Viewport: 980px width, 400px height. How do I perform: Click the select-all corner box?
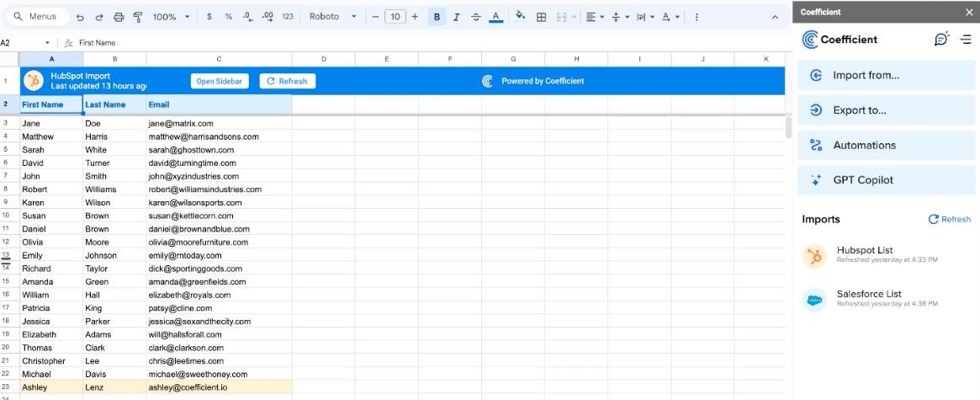coord(9,59)
